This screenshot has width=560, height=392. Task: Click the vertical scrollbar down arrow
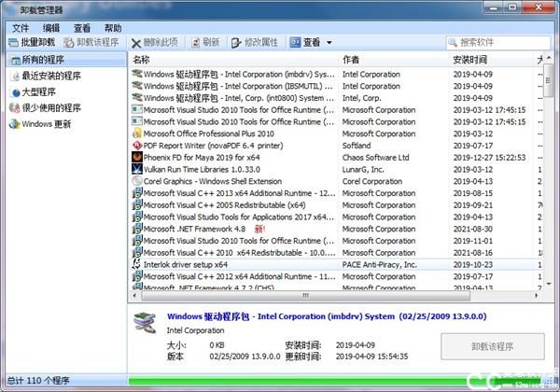click(x=549, y=284)
